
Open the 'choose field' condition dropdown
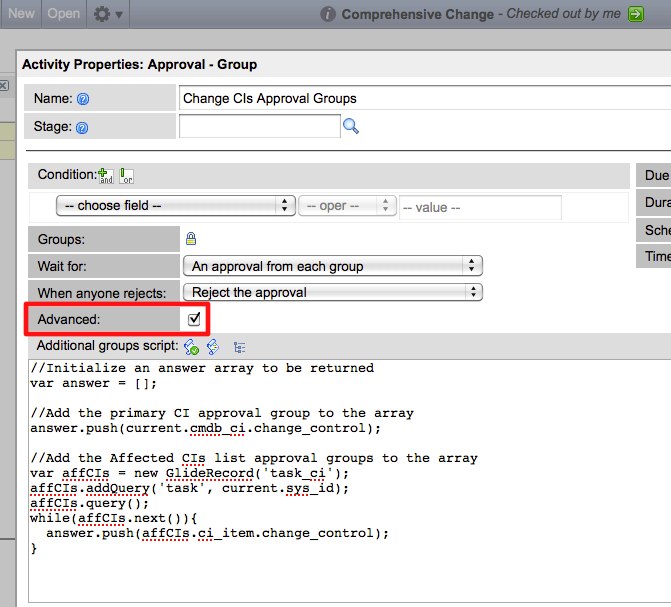[x=175, y=205]
